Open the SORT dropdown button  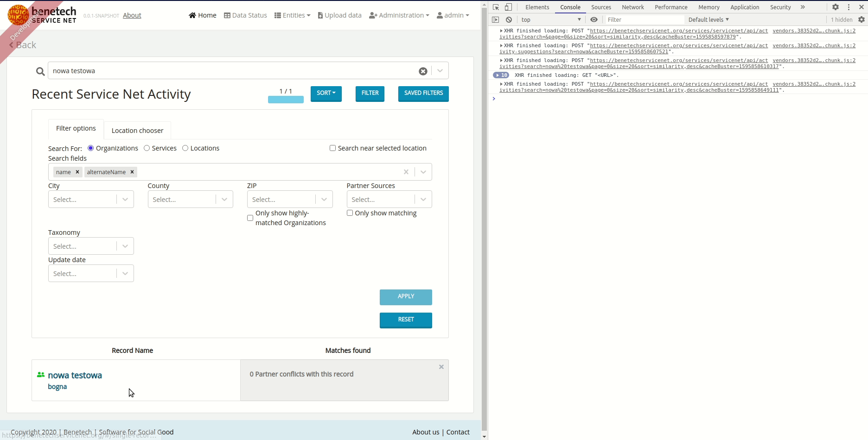coord(326,94)
